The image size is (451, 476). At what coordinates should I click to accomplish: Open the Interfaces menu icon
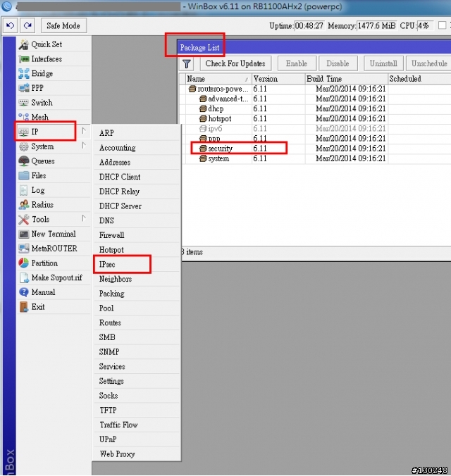click(x=24, y=59)
